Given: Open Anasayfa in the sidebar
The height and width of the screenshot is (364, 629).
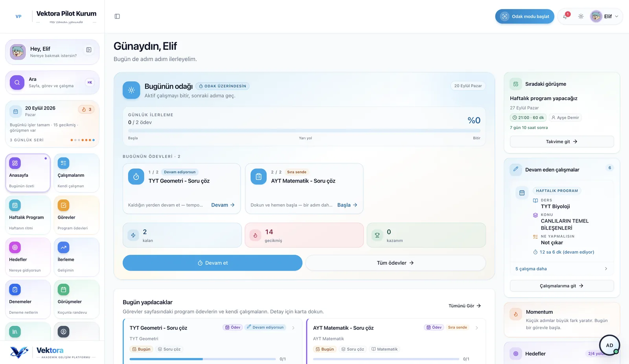Looking at the screenshot, I should click(28, 173).
